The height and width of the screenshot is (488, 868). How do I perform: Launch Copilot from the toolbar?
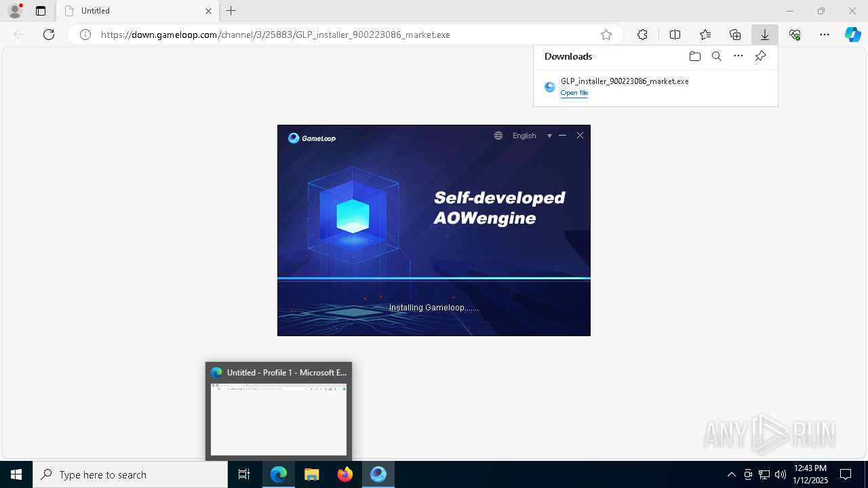point(853,35)
